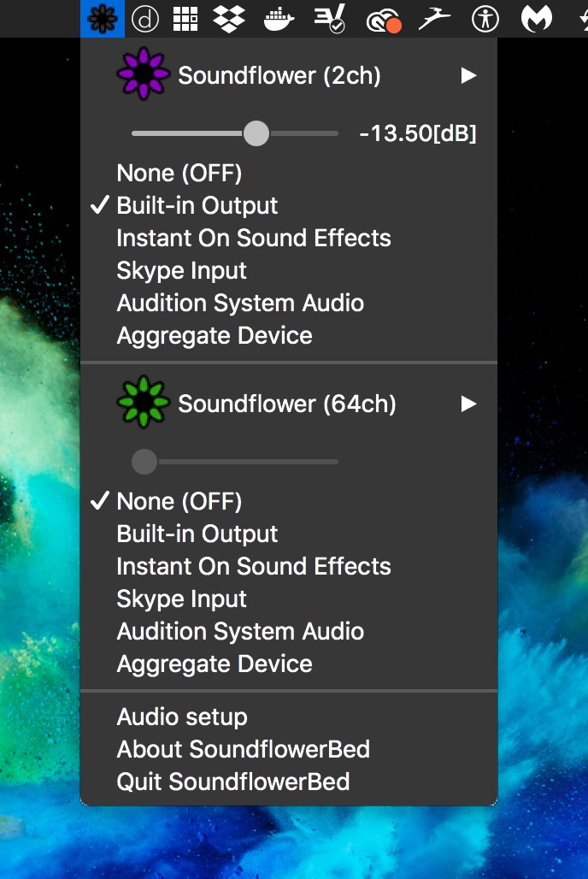Screen dimensions: 588x879
Task: Choose Audio setup from the menu
Action: pos(182,717)
